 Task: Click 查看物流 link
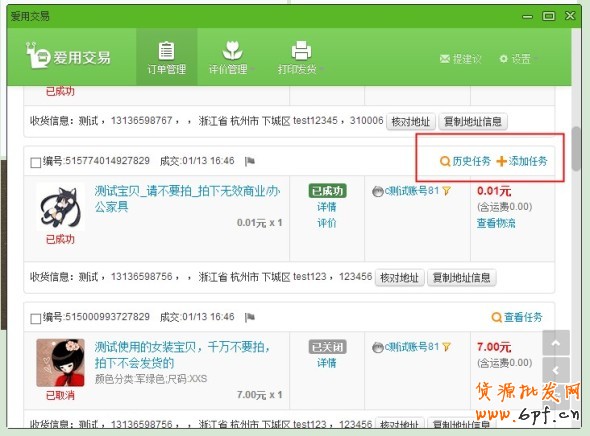[x=496, y=223]
